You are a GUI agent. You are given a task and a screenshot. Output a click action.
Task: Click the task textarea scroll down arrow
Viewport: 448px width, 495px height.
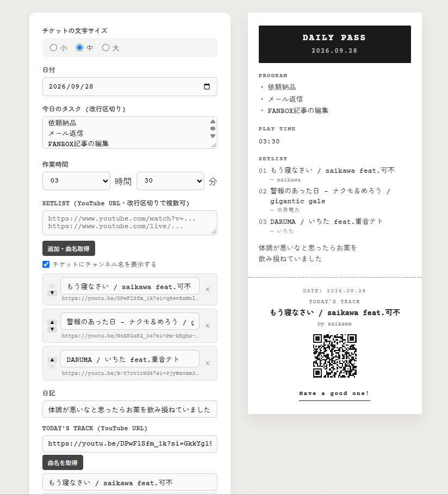pos(213,136)
